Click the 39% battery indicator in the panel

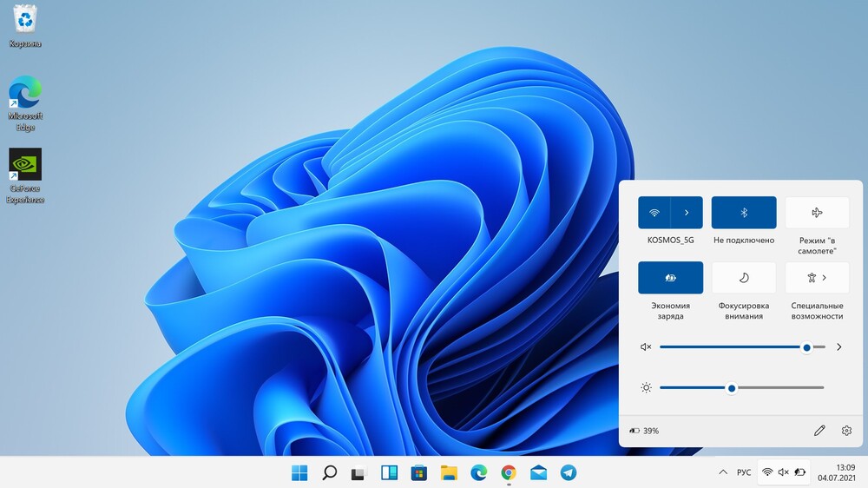pos(644,431)
